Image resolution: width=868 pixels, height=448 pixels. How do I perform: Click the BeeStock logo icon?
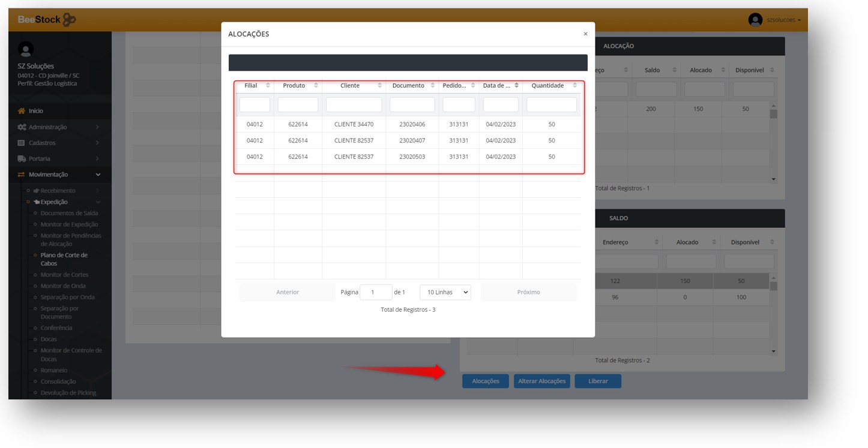click(69, 20)
